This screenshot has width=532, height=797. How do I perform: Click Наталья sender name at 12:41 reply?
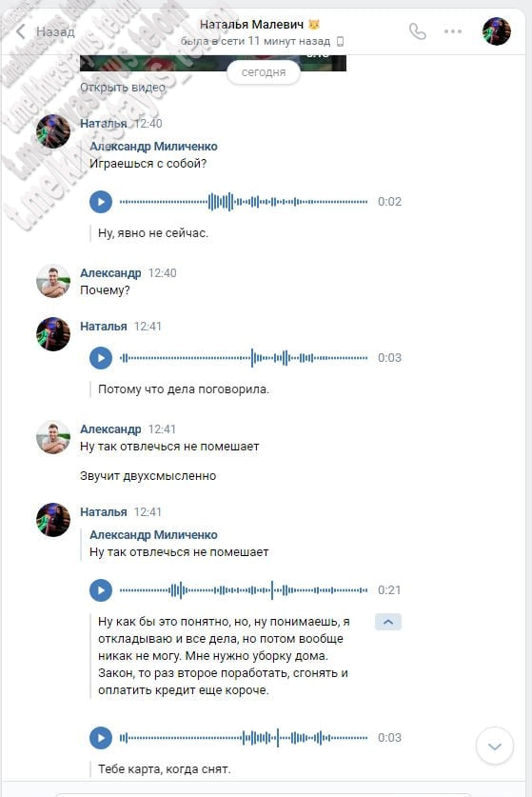tap(103, 512)
